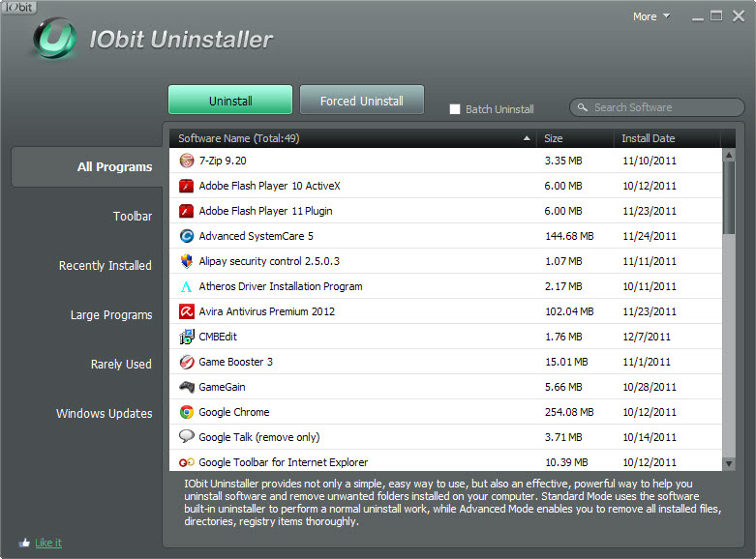Image resolution: width=756 pixels, height=559 pixels.
Task: Click the scrollbar down arrow
Action: [729, 463]
